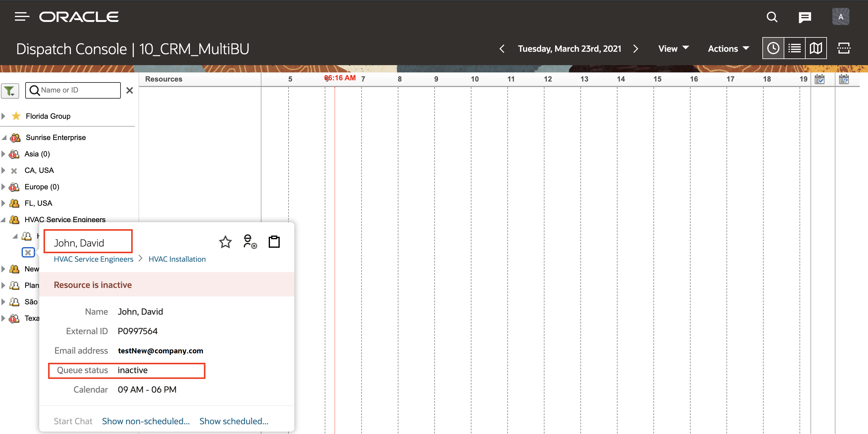The height and width of the screenshot is (434, 868).
Task: Open the hamburger navigation menu
Action: [22, 16]
